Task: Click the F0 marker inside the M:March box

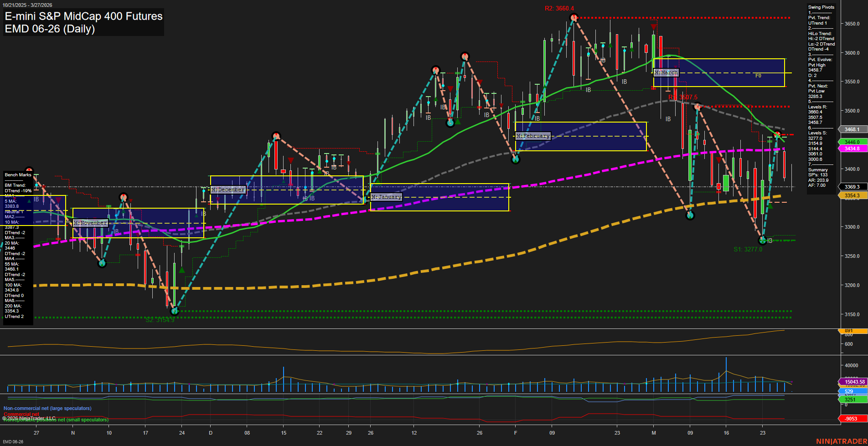Action: (x=758, y=76)
